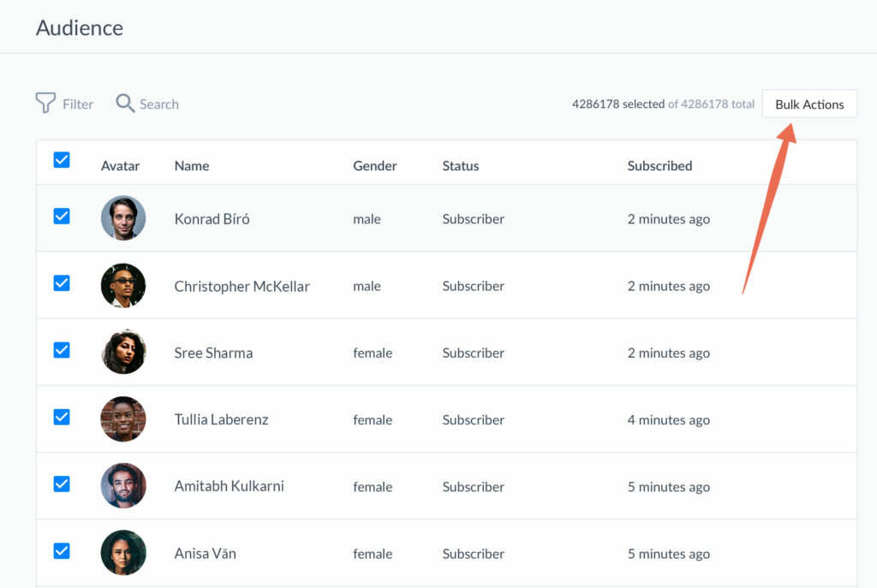877x588 pixels.
Task: Open Anisa Văn's profile picture
Action: click(x=123, y=552)
